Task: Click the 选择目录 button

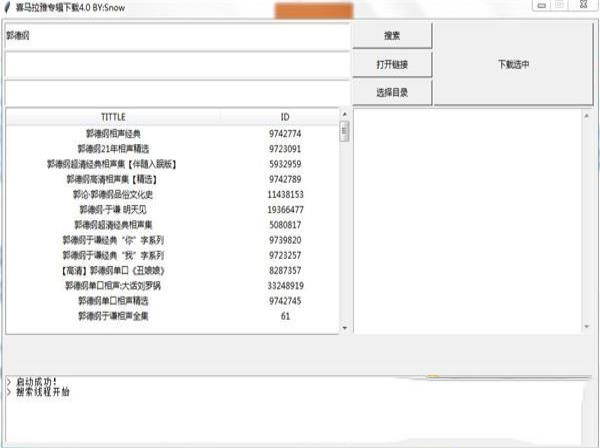Action: point(392,93)
